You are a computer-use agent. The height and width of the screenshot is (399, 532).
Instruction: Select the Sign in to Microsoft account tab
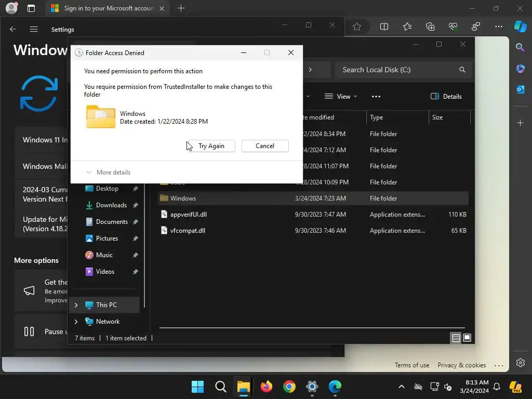pos(107,8)
